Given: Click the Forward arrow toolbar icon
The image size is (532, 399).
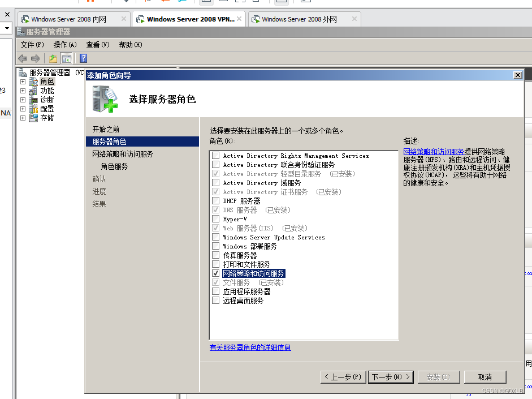Looking at the screenshot, I should [36, 58].
